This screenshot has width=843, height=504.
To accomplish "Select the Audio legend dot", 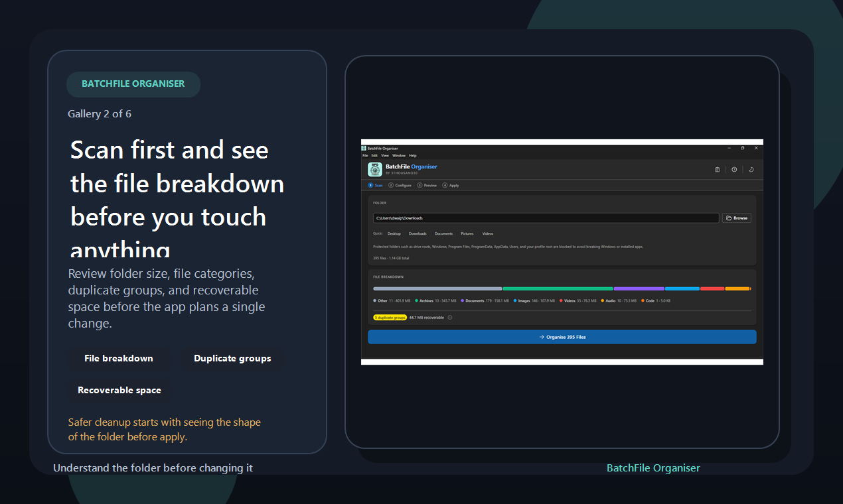I will click(603, 300).
